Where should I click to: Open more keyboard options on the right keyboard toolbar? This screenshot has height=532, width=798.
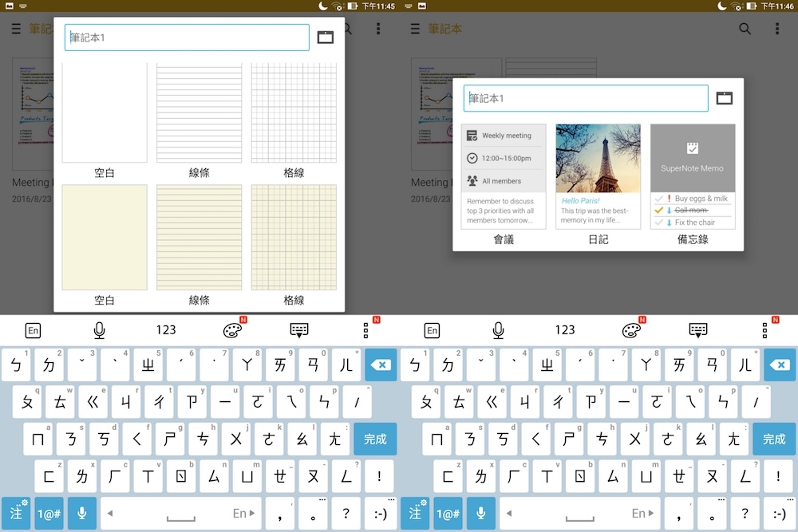pos(765,330)
